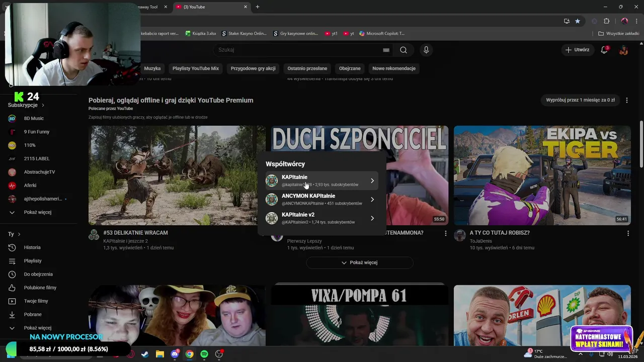The height and width of the screenshot is (362, 644).
Task: Open the #53 DELIKATNIE WRACAM video thumbnail
Action: click(177, 175)
